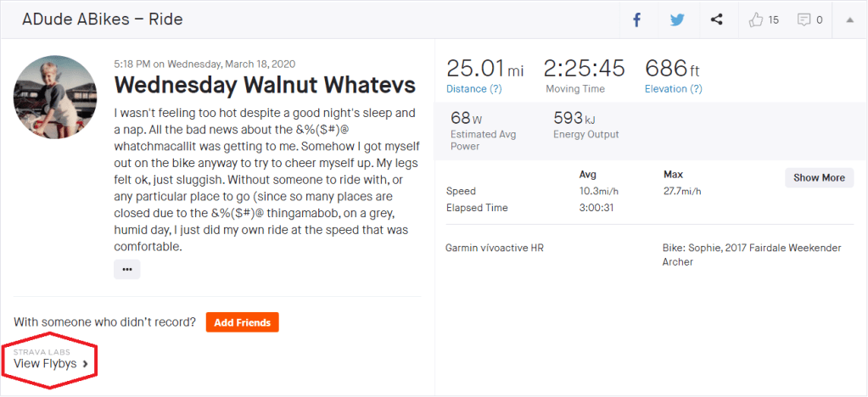
Task: Collapse the ride header with the up arrow
Action: click(x=850, y=20)
